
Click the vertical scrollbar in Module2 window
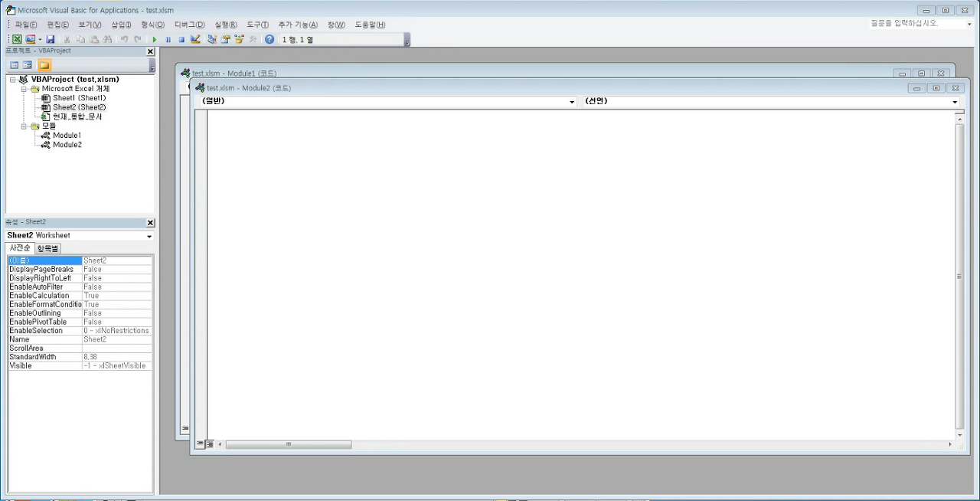pos(960,277)
